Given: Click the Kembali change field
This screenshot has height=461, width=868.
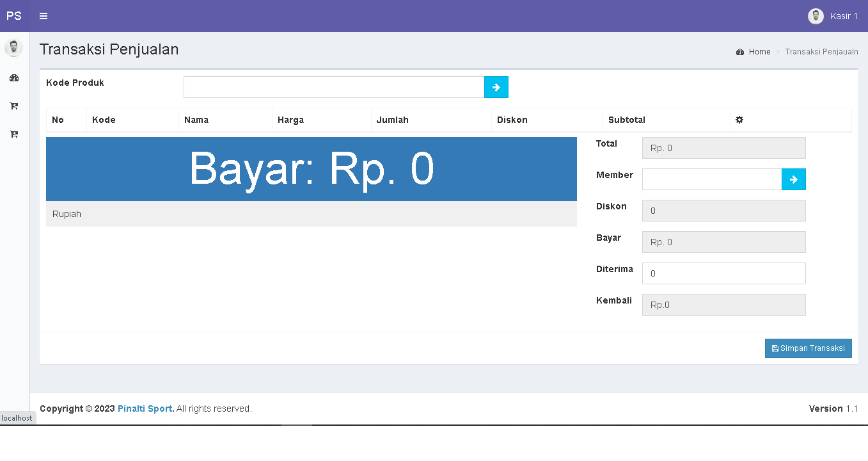Looking at the screenshot, I should click(723, 305).
